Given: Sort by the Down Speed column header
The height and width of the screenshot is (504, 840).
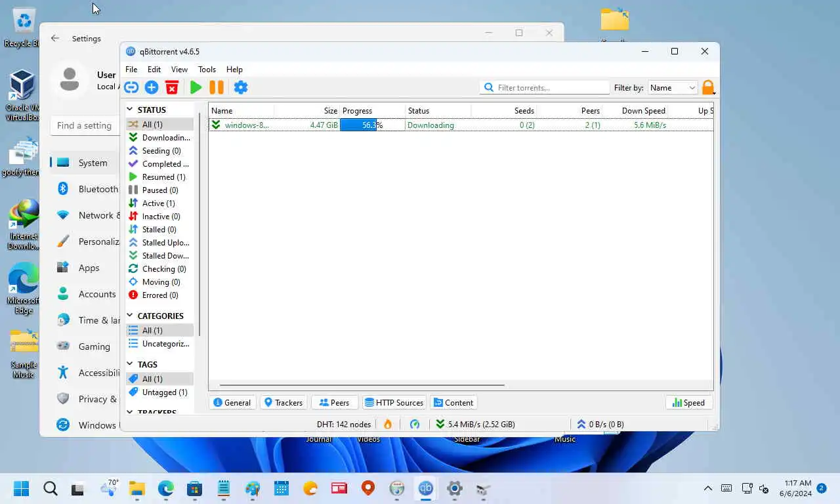Looking at the screenshot, I should pos(635,110).
